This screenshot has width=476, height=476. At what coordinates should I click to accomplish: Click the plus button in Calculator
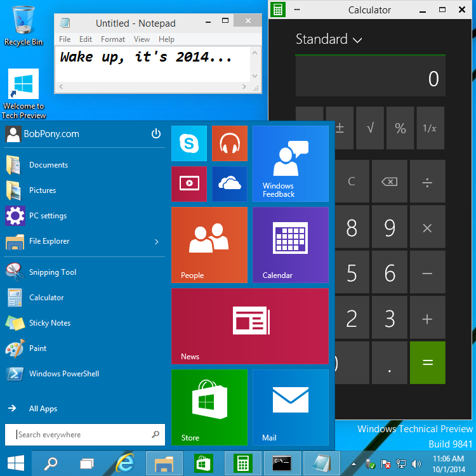[427, 317]
